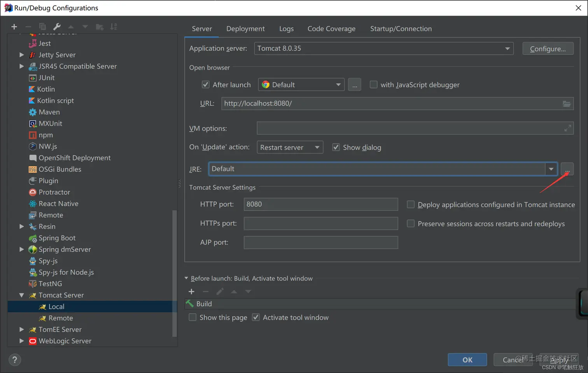This screenshot has width=588, height=373.
Task: Open the Logs tab
Action: click(286, 29)
